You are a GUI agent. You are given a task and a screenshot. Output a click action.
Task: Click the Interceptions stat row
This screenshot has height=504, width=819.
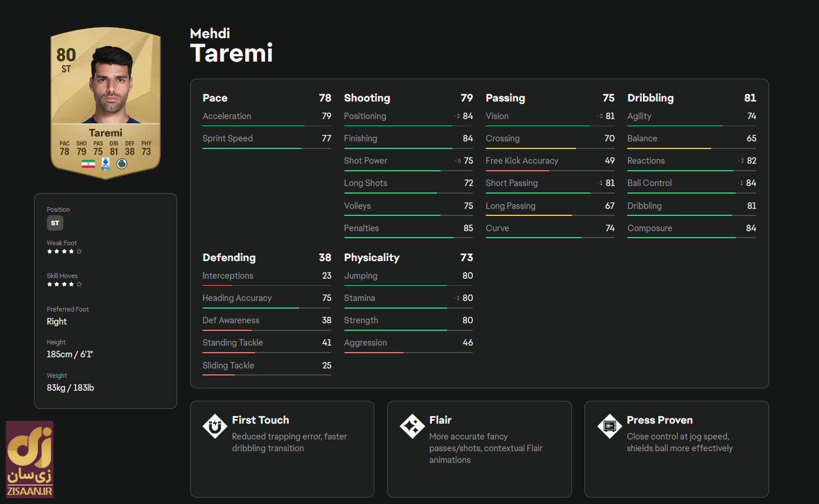pyautogui.click(x=266, y=276)
